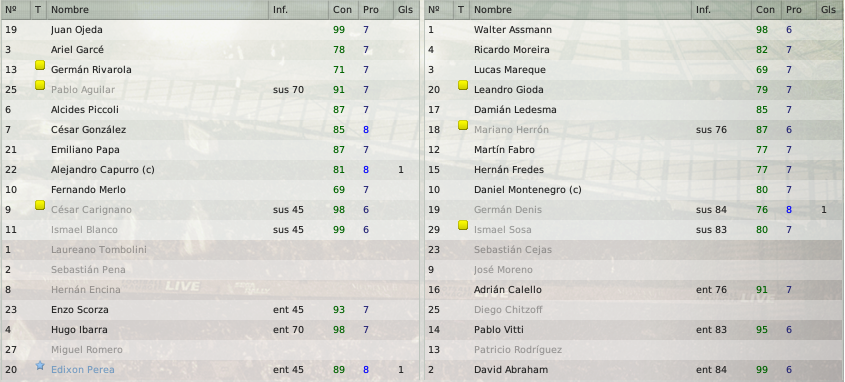
Task: Select Alejandro Capurro (c) row
Action: pos(210,170)
